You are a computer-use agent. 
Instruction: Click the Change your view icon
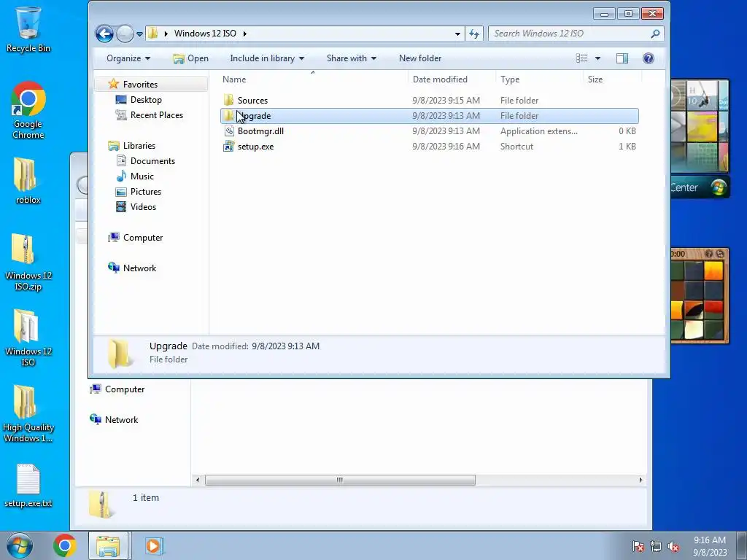581,58
